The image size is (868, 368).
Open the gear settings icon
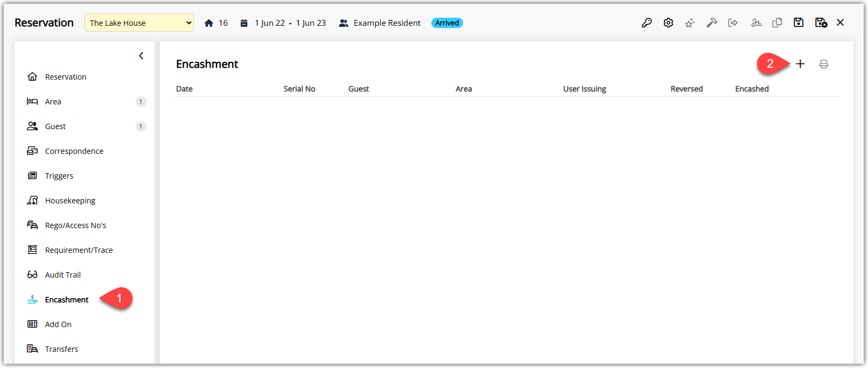[x=668, y=23]
